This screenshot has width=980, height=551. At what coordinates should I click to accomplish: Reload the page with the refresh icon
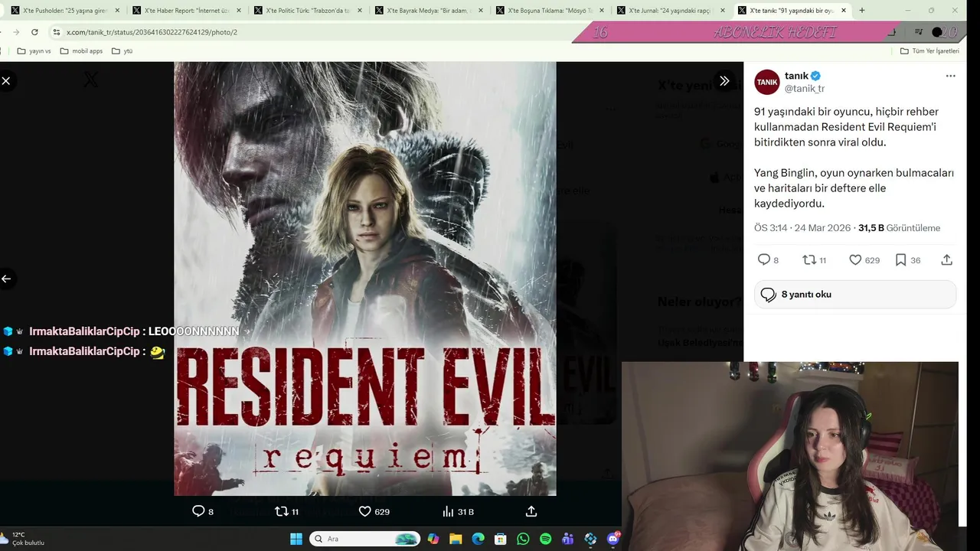(x=34, y=32)
